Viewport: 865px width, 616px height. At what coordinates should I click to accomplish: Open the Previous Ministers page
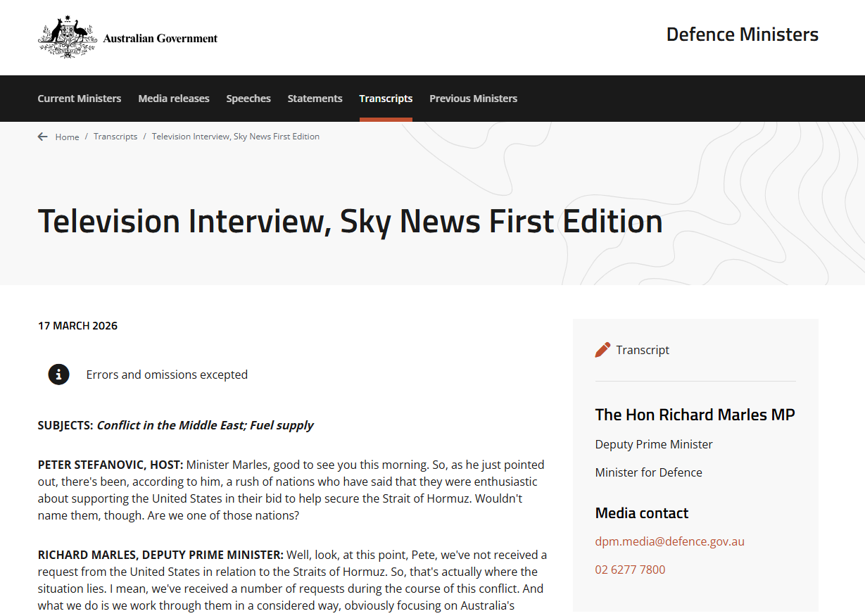pyautogui.click(x=474, y=99)
